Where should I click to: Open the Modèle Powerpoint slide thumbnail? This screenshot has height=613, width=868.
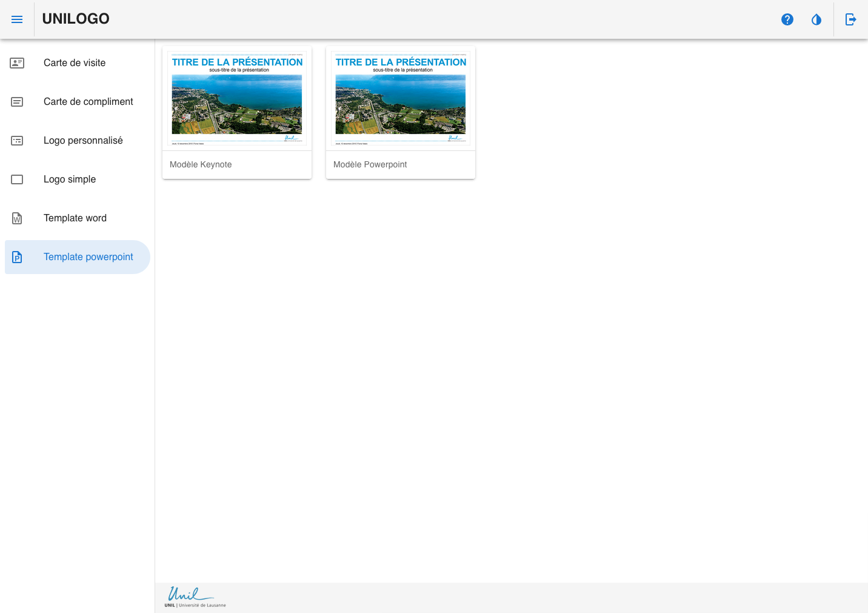(401, 99)
